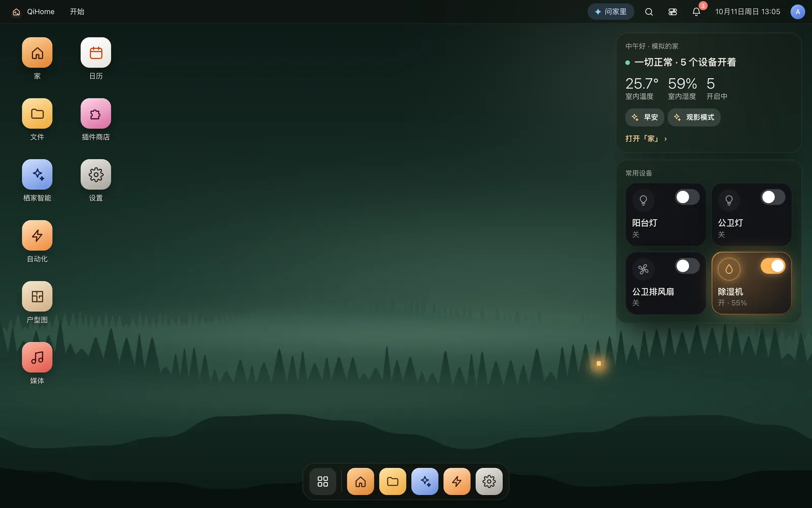Viewport: 812px width, 508px height.
Task: Open the 户型图 floor plan app
Action: click(x=37, y=297)
